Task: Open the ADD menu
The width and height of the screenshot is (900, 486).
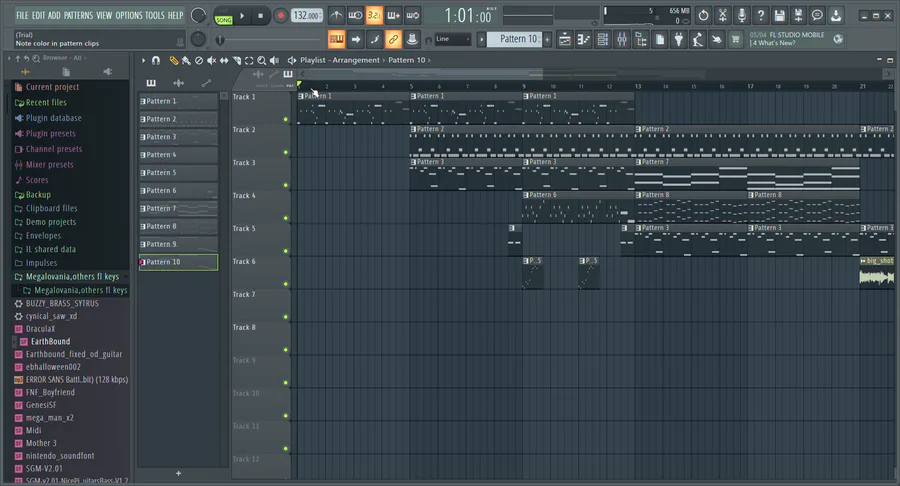Action: pos(54,15)
